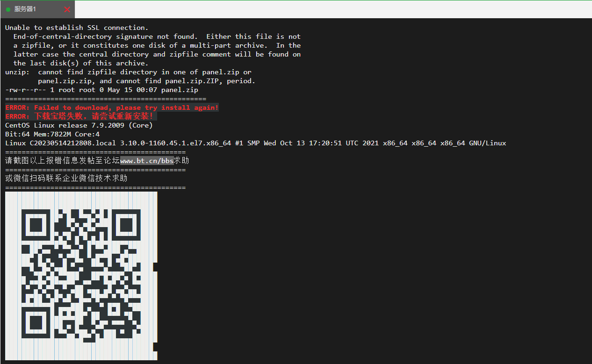Switch to the 服务器1 terminal tab
The width and height of the screenshot is (592, 364).
click(x=36, y=9)
